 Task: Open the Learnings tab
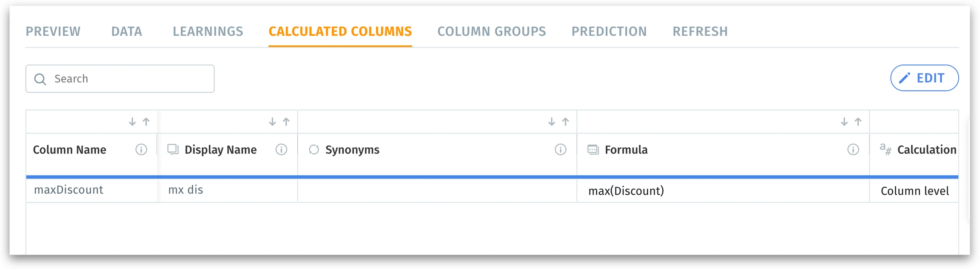[x=208, y=31]
